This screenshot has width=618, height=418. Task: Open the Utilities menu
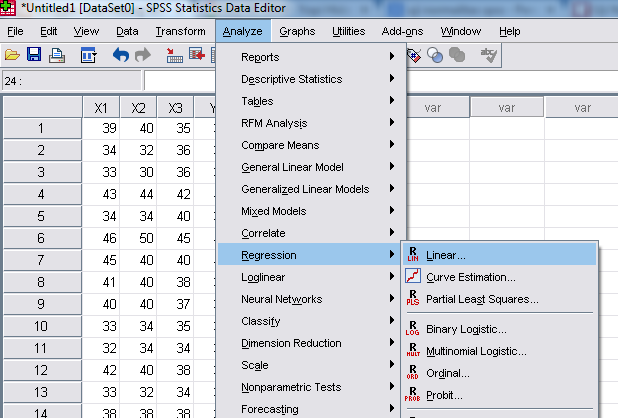coord(348,31)
